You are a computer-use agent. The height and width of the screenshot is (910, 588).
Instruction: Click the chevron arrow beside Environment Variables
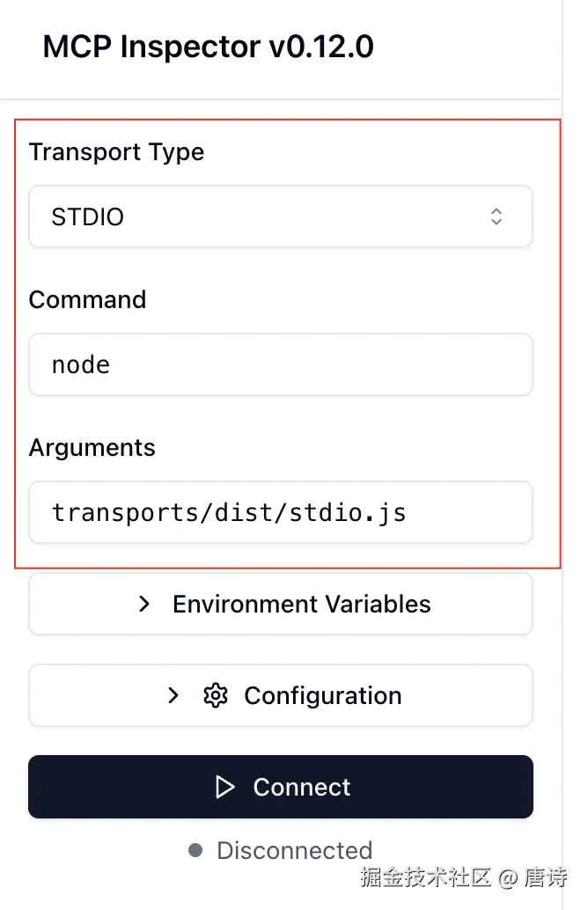tap(145, 605)
